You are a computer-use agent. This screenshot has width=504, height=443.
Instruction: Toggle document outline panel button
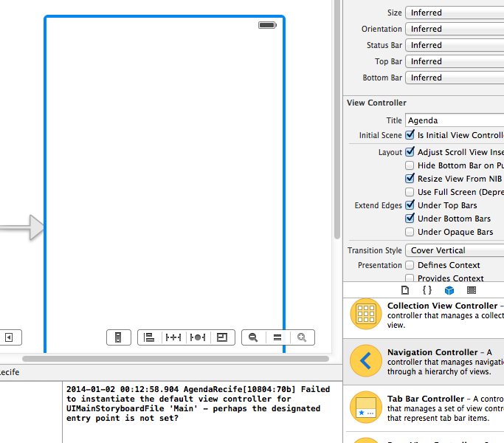click(x=9, y=337)
